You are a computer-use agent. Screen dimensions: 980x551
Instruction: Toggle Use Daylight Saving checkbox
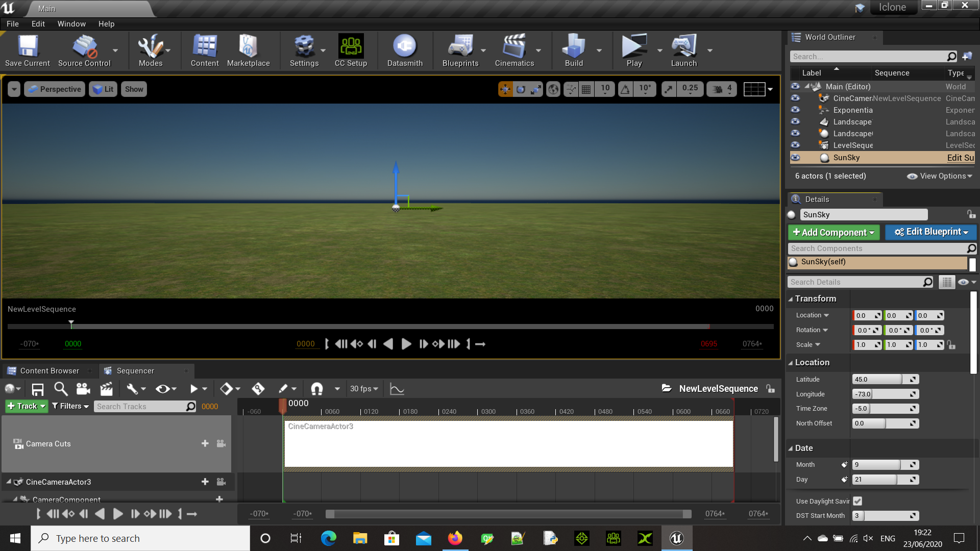tap(857, 501)
